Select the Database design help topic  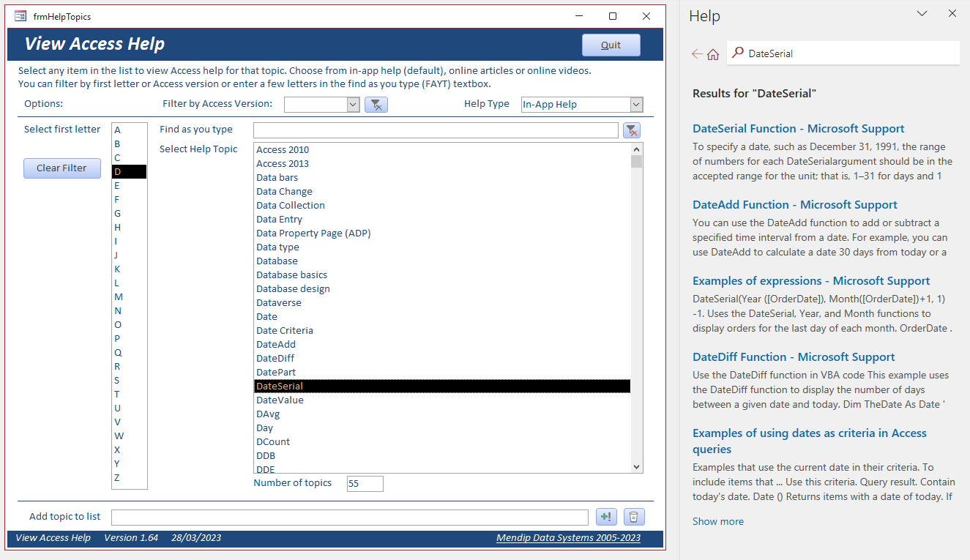(442, 289)
